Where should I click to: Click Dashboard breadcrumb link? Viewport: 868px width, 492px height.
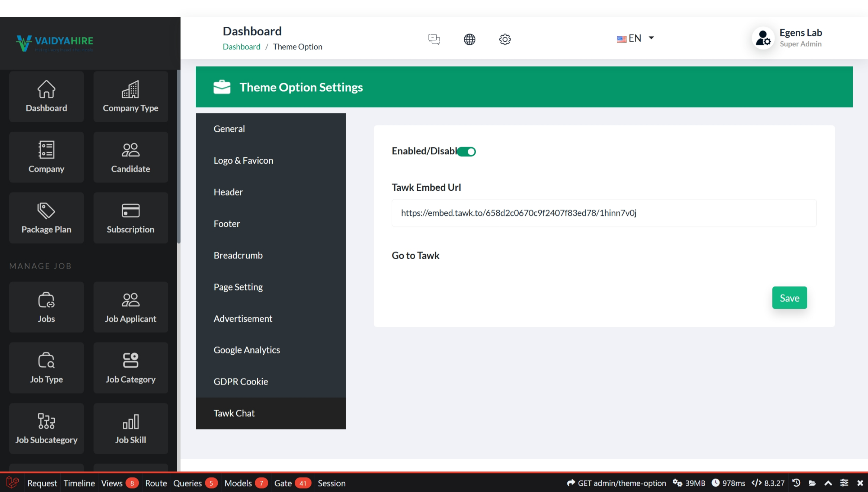pyautogui.click(x=241, y=47)
